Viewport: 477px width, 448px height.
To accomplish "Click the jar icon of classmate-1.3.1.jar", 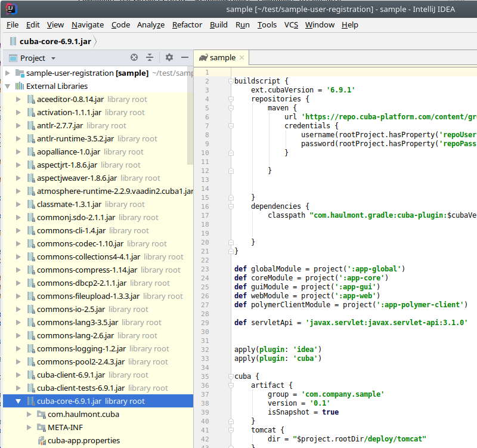I will click(x=31, y=204).
